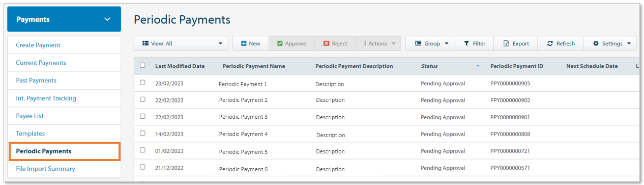Open Settings via the gear icon
This screenshot has width=644, height=185.
596,44
